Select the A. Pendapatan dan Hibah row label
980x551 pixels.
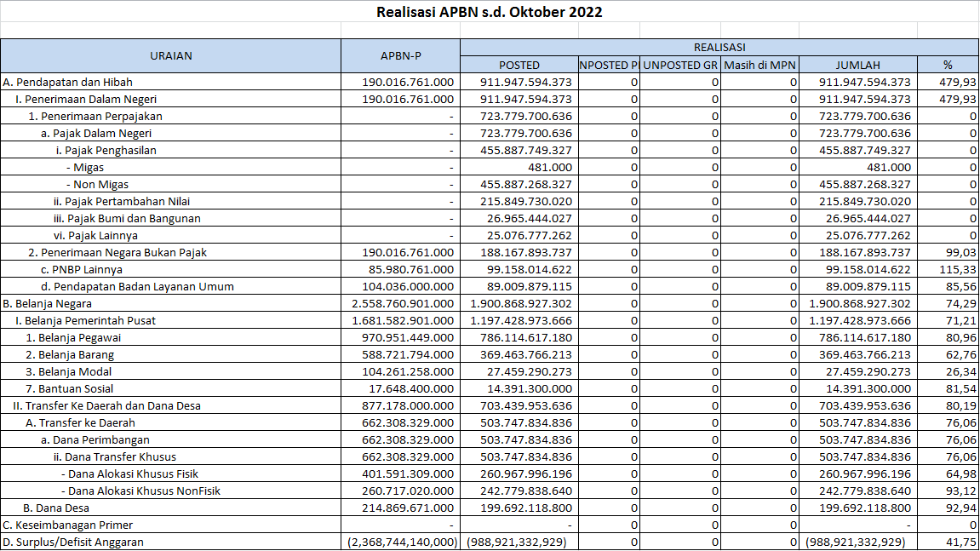68,83
